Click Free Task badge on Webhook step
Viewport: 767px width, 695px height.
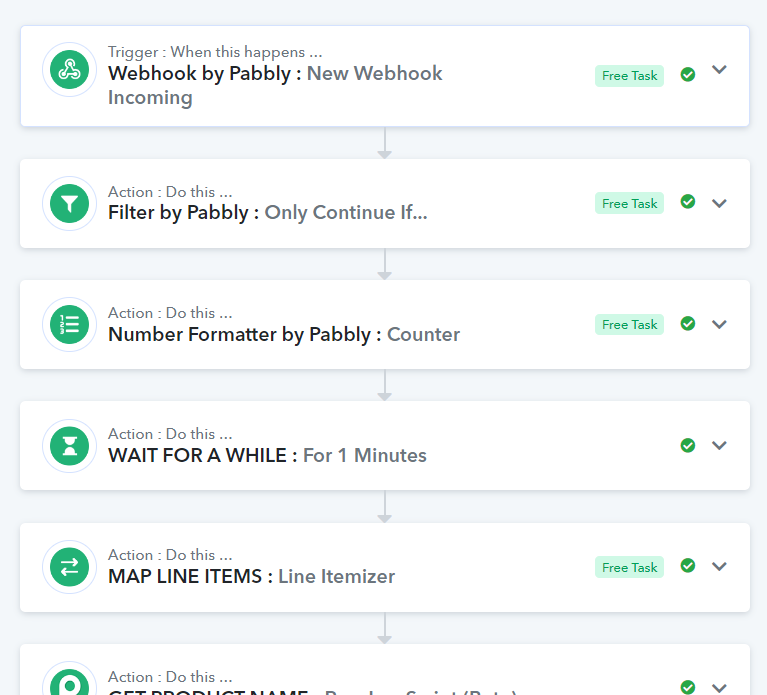pyautogui.click(x=629, y=76)
